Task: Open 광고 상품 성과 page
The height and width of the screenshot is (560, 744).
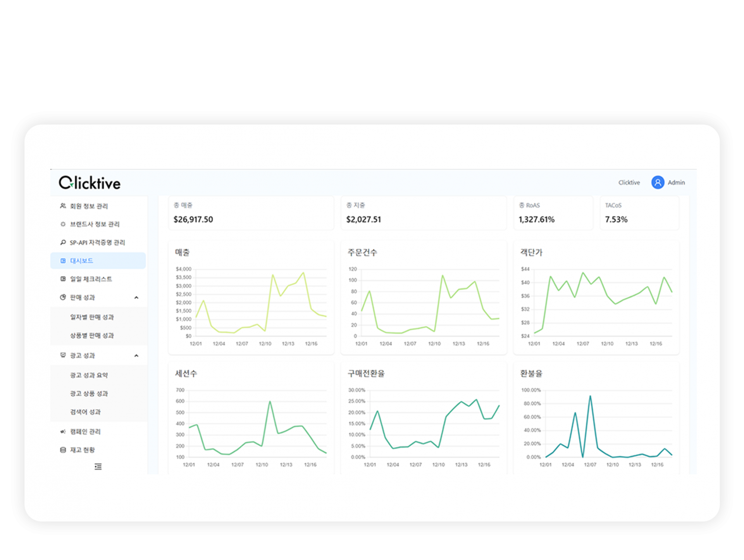Action: pos(89,393)
